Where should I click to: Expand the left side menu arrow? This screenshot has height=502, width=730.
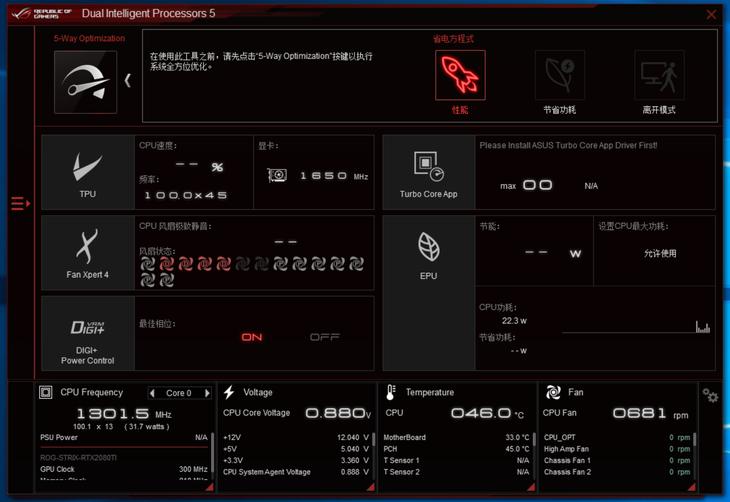click(x=20, y=203)
